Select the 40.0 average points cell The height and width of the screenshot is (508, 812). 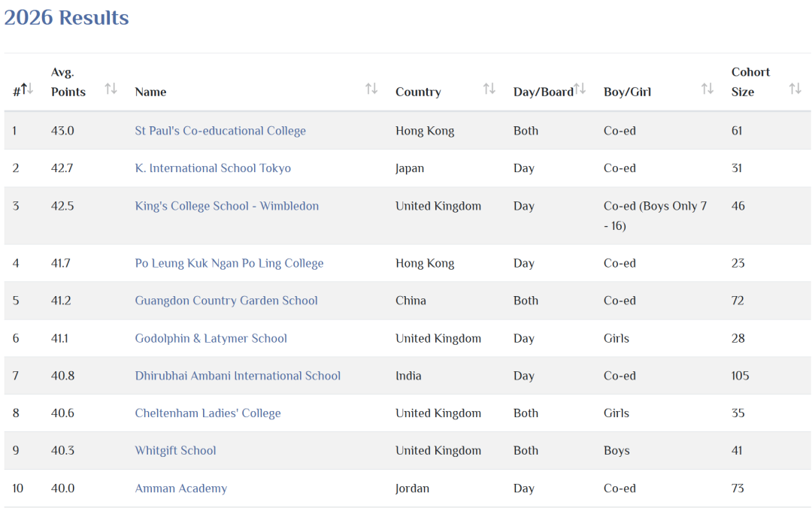(62, 488)
